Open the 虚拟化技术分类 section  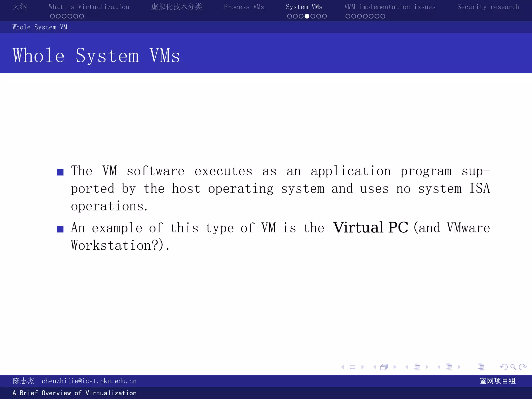pyautogui.click(x=177, y=6)
